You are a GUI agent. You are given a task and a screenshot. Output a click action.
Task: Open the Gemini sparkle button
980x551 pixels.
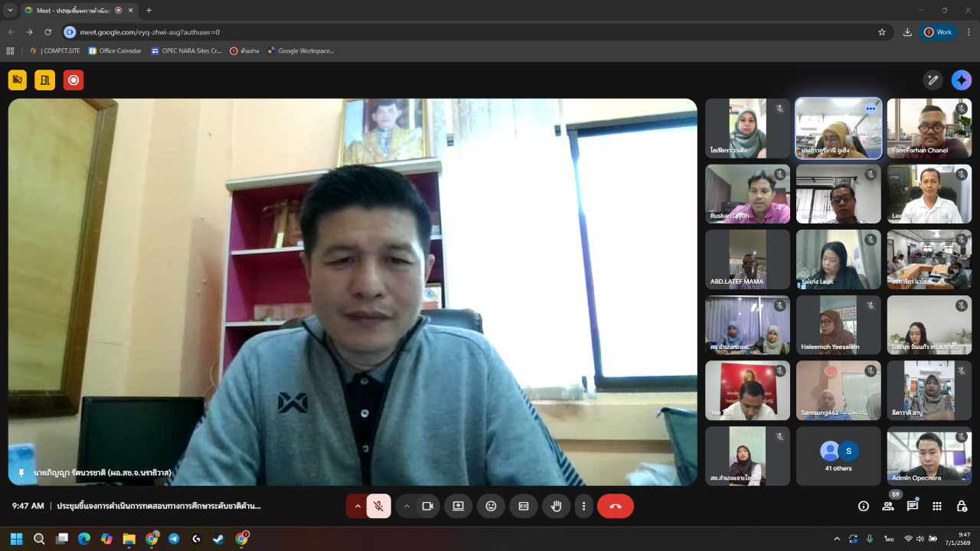pyautogui.click(x=961, y=80)
